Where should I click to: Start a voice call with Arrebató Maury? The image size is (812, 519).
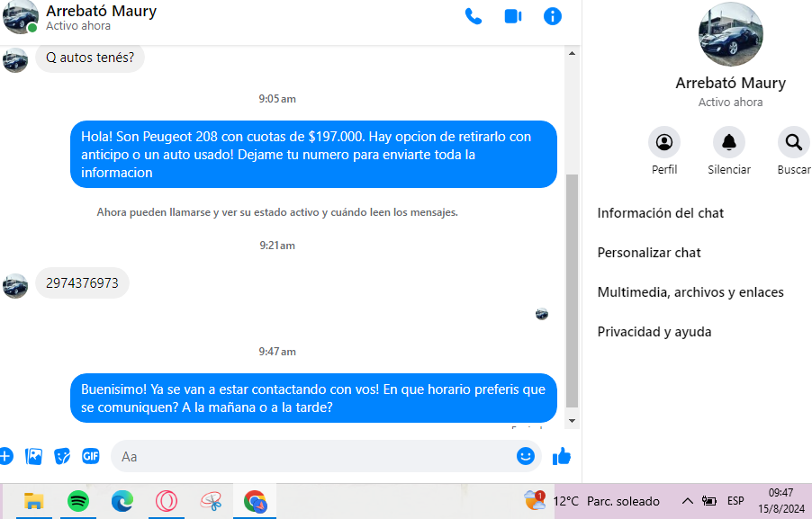coord(474,16)
